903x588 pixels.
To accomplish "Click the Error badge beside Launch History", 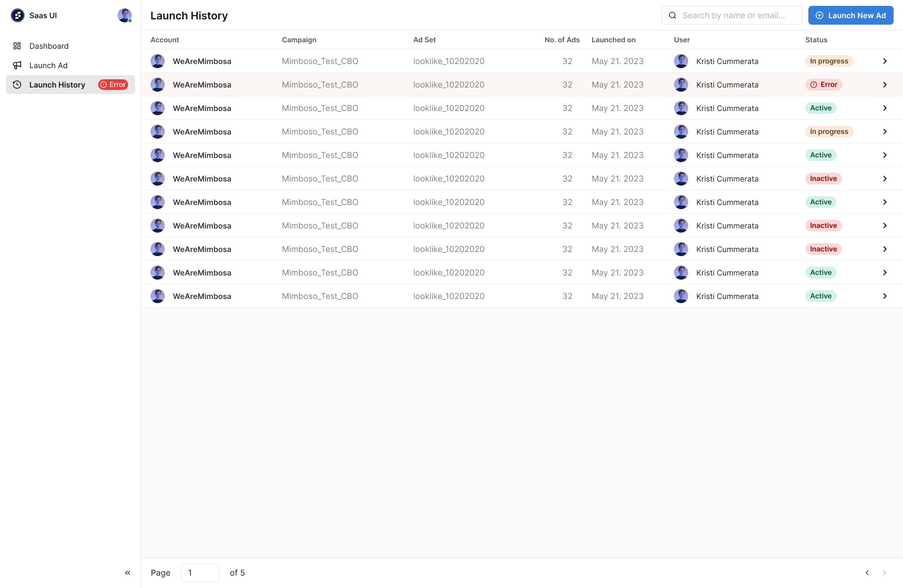I will click(x=113, y=85).
